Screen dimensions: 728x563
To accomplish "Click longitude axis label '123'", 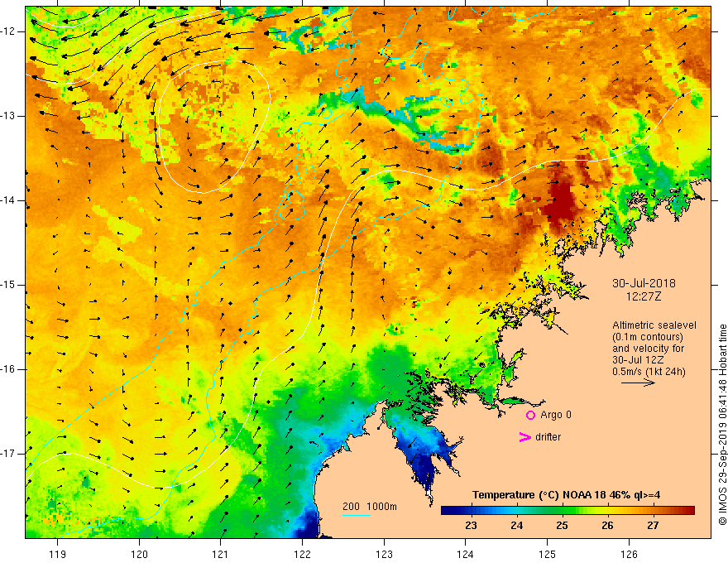I will 384,554.
